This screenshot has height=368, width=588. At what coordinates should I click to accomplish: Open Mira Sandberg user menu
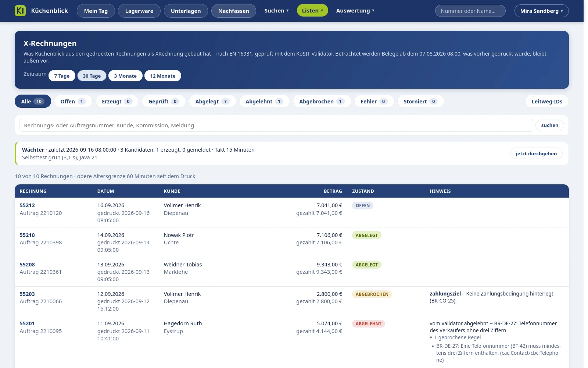(541, 11)
